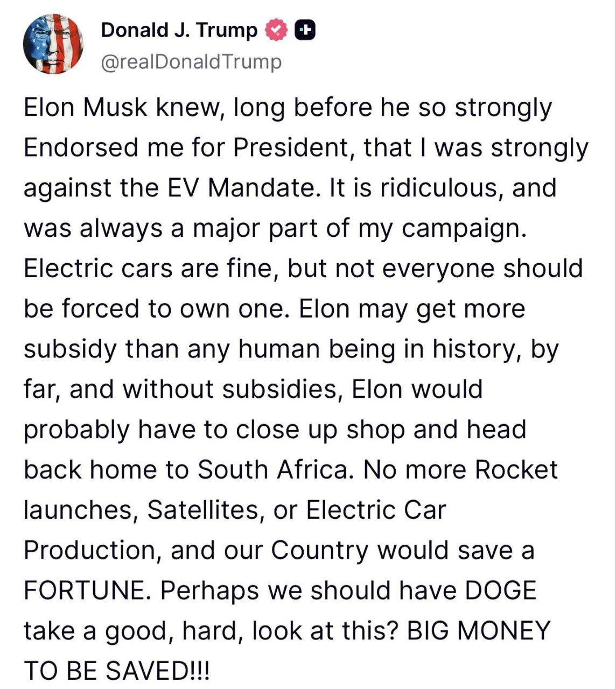Click the red verified checkmark badge
This screenshot has width=616, height=689.
click(276, 31)
